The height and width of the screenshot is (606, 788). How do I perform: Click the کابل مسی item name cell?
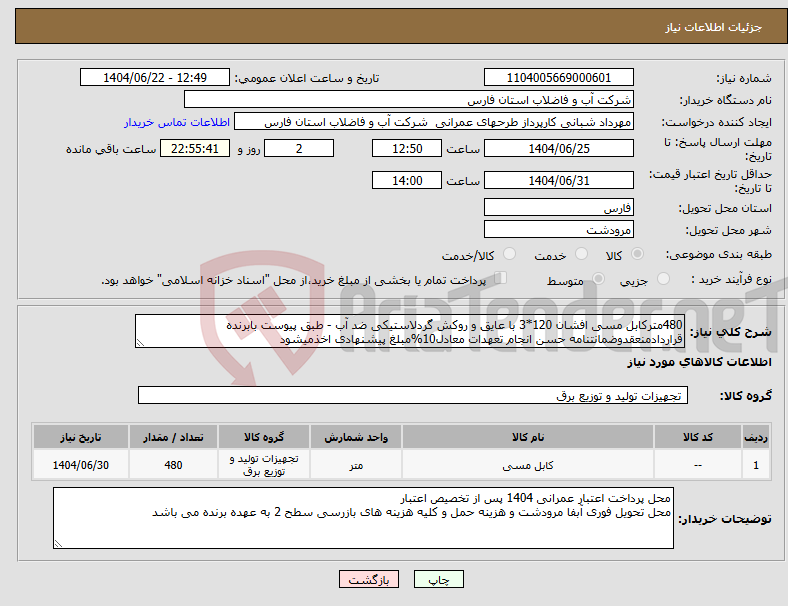tap(528, 465)
